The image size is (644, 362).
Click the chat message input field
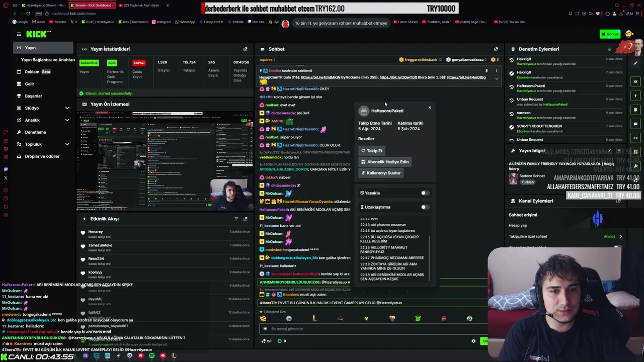coord(372,329)
